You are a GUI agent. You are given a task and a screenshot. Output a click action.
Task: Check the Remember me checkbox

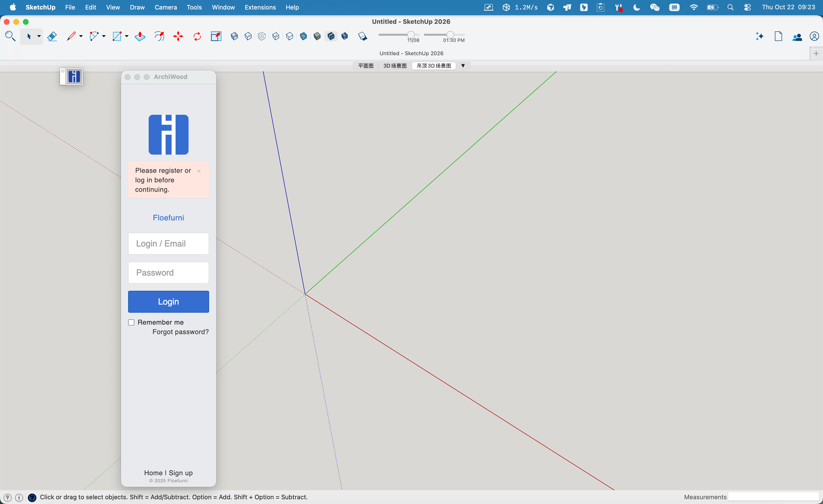pyautogui.click(x=131, y=322)
